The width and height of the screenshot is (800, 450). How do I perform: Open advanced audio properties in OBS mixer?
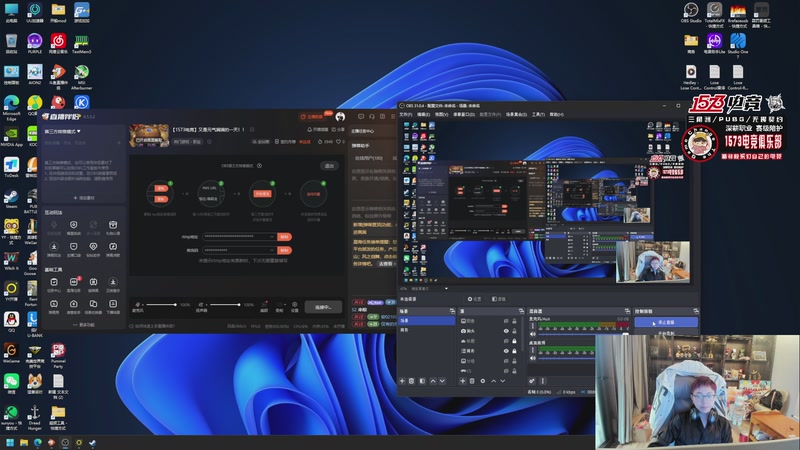click(x=532, y=381)
